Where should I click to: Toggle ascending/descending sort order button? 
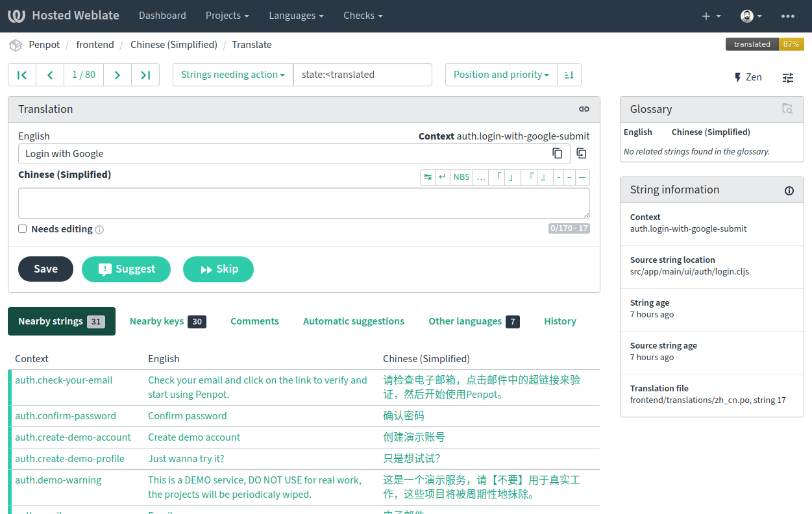569,75
